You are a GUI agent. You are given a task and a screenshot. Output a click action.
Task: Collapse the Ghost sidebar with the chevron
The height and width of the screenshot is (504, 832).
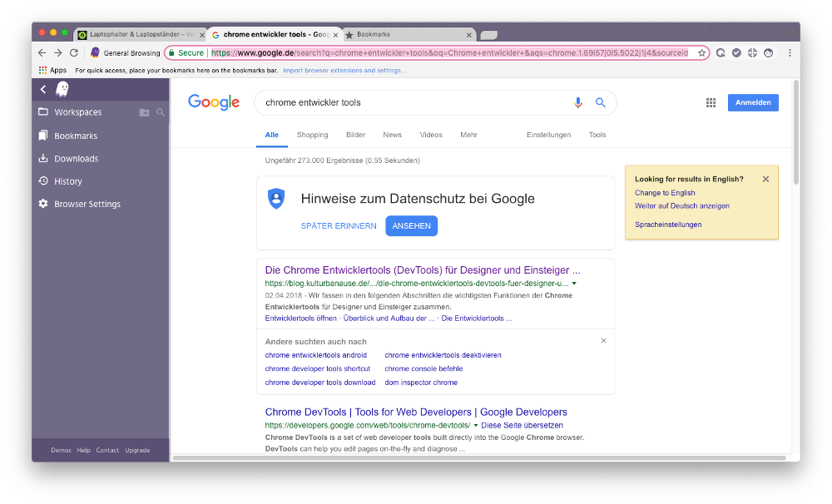point(43,89)
